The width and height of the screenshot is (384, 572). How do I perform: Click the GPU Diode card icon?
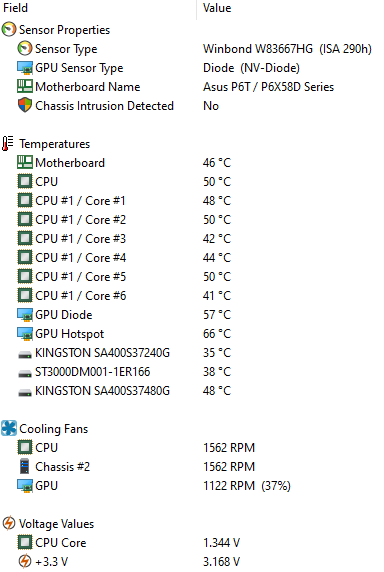[25, 315]
